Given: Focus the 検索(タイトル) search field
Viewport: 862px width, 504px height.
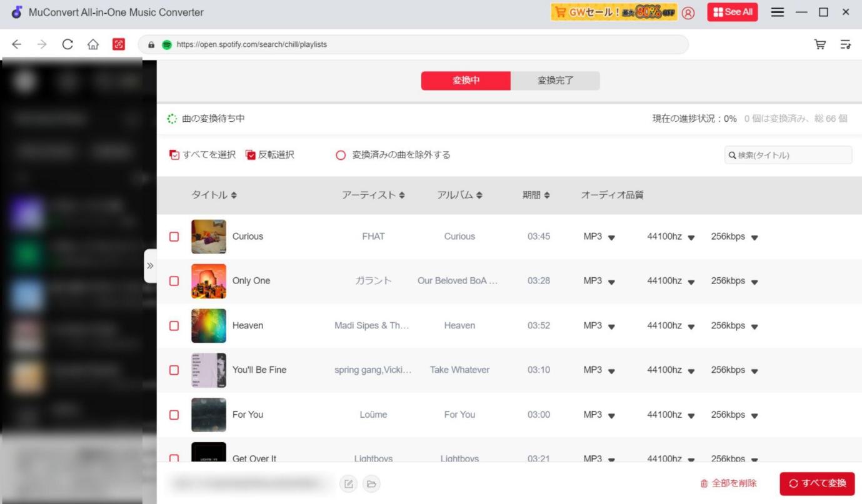Looking at the screenshot, I should coord(788,155).
